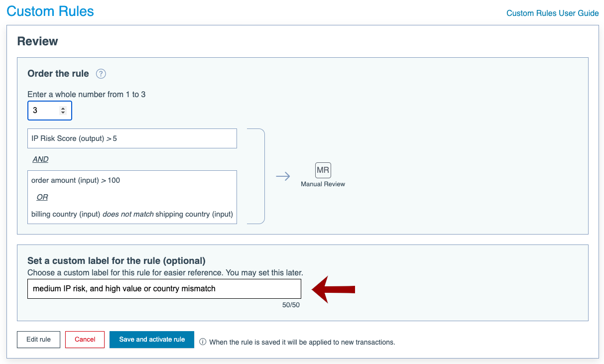
Task: Click the MR Manual Review icon
Action: click(x=323, y=170)
